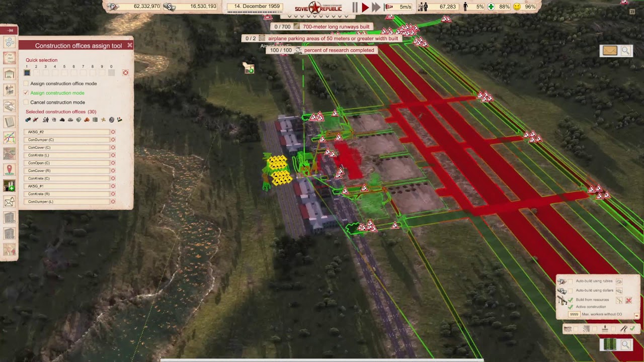Remove AK5G_#2 from selected offices
The image size is (644, 362).
click(113, 132)
